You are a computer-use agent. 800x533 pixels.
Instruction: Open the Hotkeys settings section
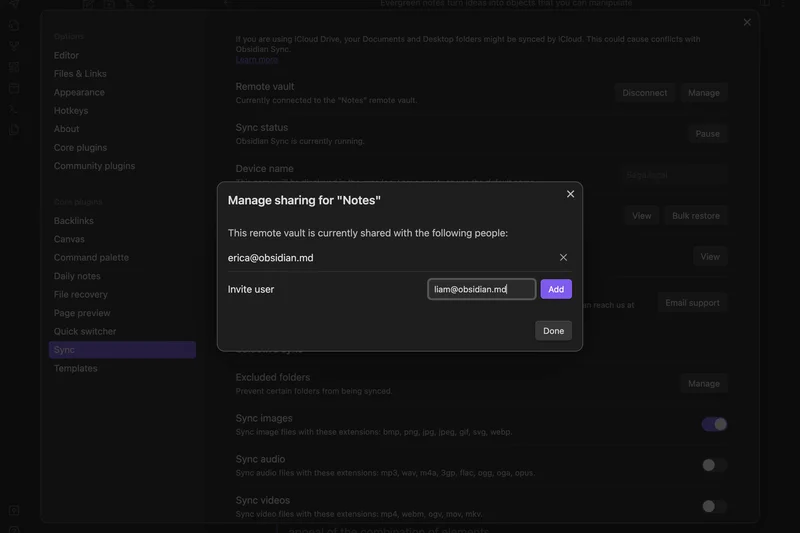coord(71,111)
